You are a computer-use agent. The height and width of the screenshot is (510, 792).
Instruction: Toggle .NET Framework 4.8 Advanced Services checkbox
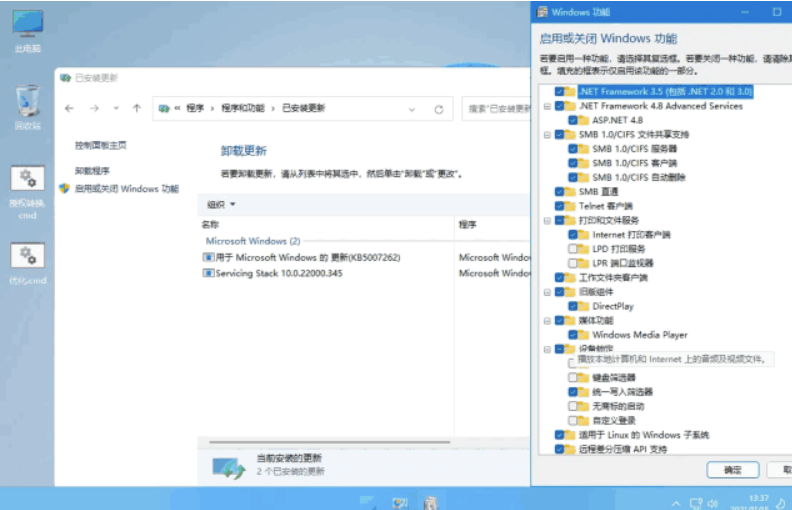[x=559, y=106]
